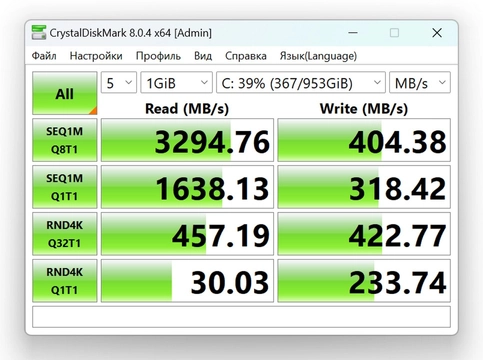Image resolution: width=483 pixels, height=360 pixels.
Task: Click the SEQ1M Q1T1 read value 1638.13
Action: pos(187,187)
